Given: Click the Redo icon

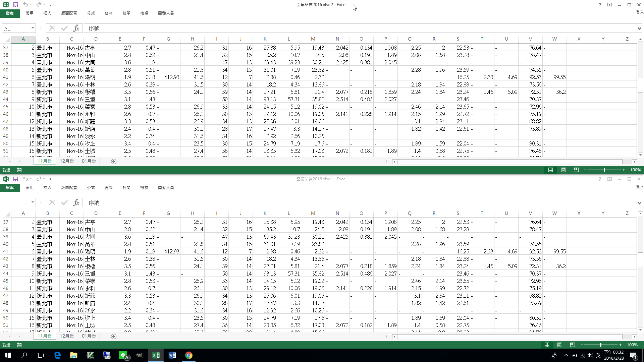Looking at the screenshot, I should 38,5.
